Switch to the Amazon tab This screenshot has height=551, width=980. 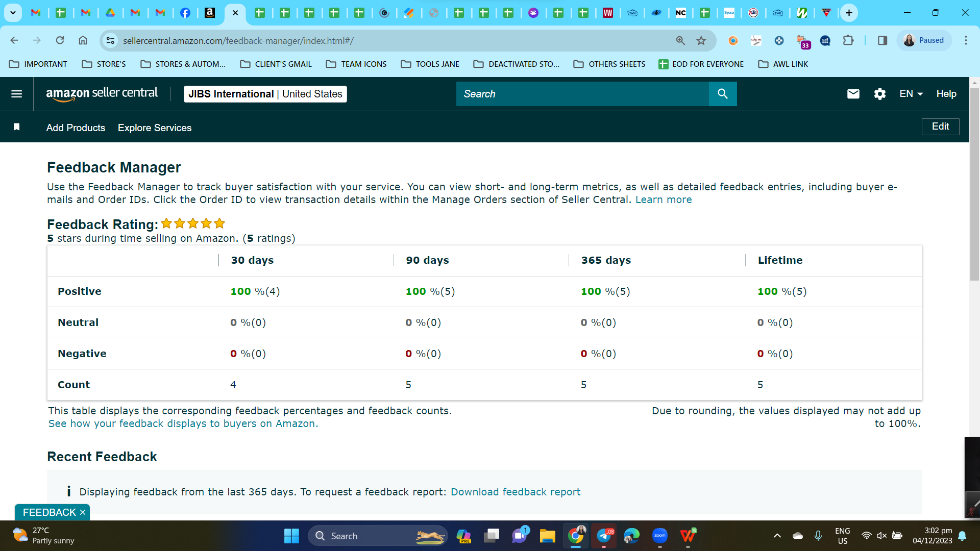[210, 13]
